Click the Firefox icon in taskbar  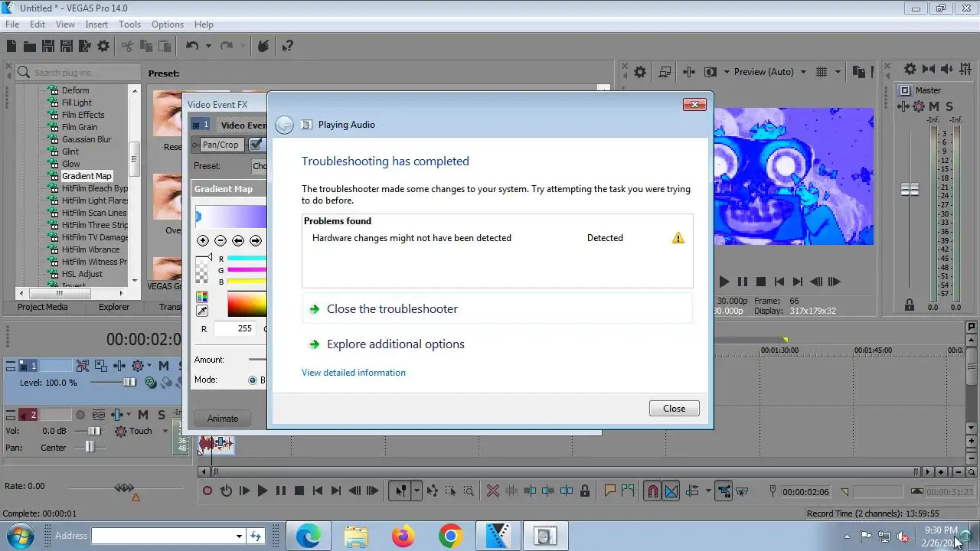403,536
